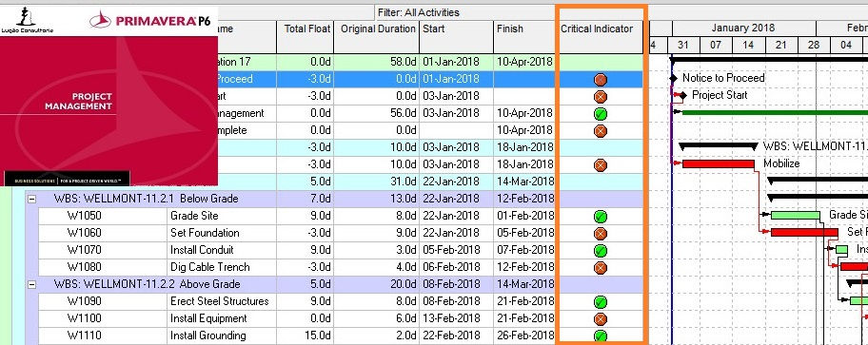Select the Install Equipment activity name
This screenshot has width=868, height=345.
[x=208, y=318]
